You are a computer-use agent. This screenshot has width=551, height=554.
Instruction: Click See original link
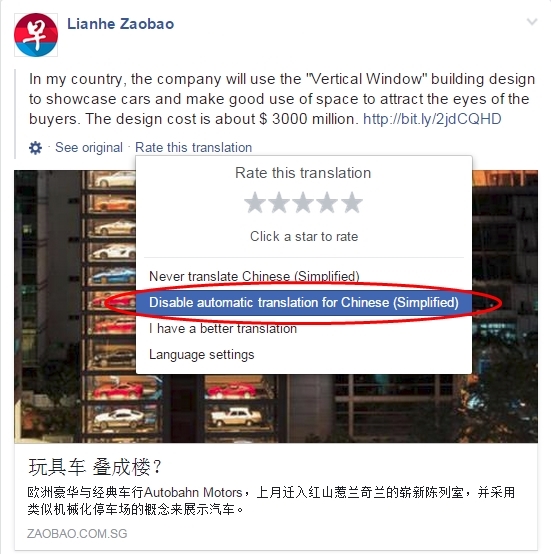click(89, 147)
